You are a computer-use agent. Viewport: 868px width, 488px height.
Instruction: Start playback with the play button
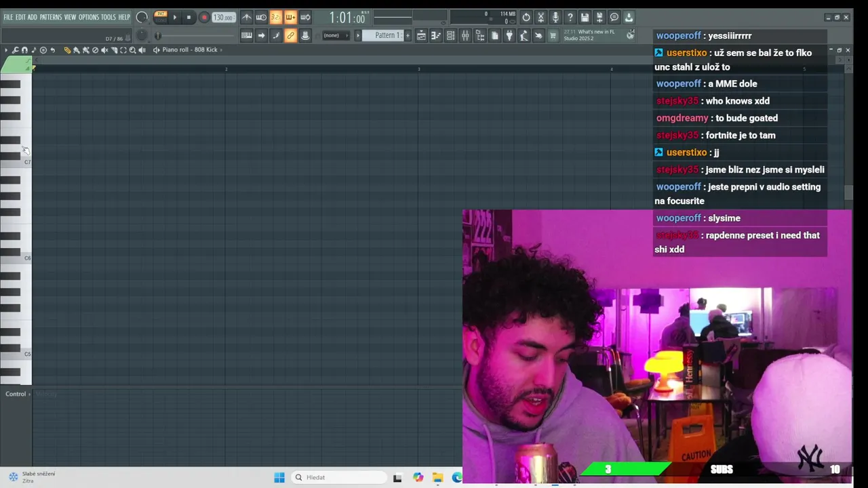point(175,17)
